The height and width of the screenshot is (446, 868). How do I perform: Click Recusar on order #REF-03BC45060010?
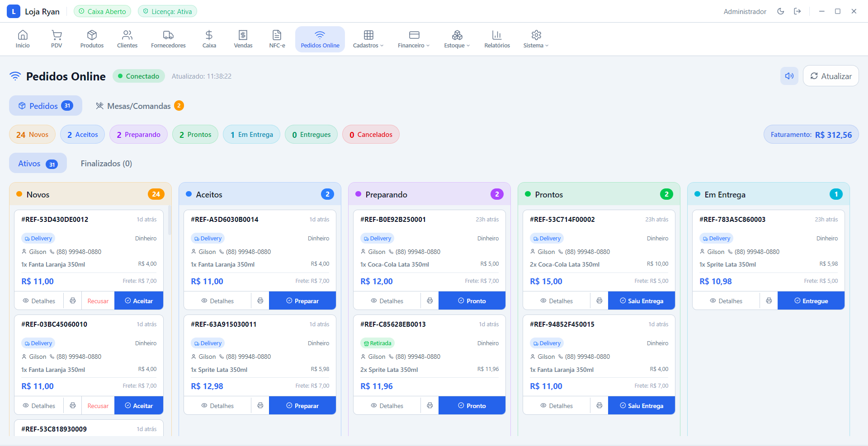pos(98,406)
